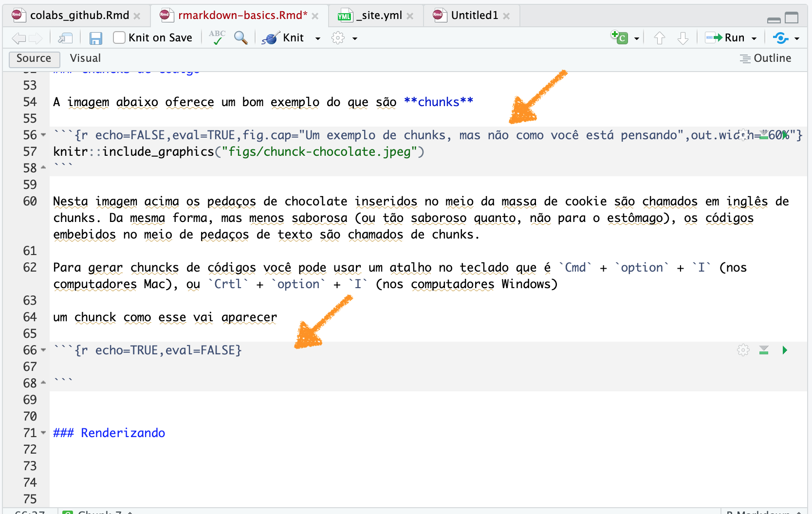The height and width of the screenshot is (514, 812).
Task: Click publish document icon
Action: coord(780,37)
